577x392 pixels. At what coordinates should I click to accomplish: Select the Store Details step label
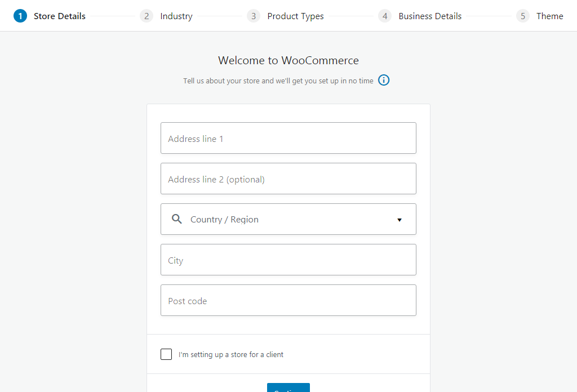pyautogui.click(x=59, y=16)
